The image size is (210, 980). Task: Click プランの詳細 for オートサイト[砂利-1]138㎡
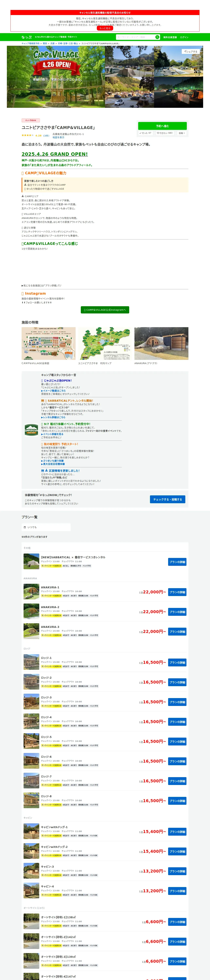click(177, 922)
